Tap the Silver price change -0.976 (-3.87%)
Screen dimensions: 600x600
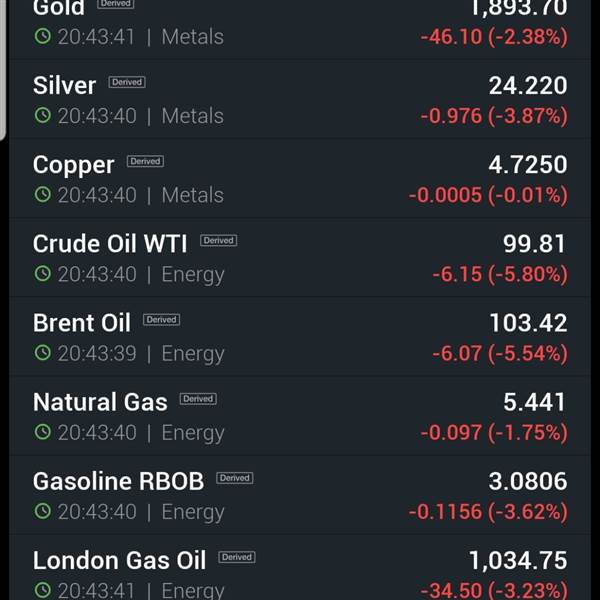pyautogui.click(x=494, y=116)
